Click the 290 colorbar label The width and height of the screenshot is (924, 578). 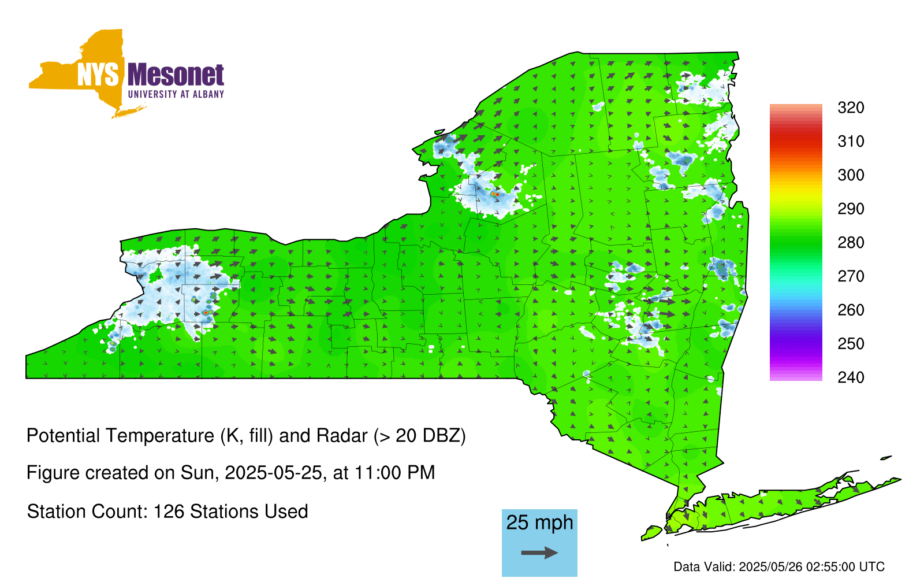click(x=851, y=209)
